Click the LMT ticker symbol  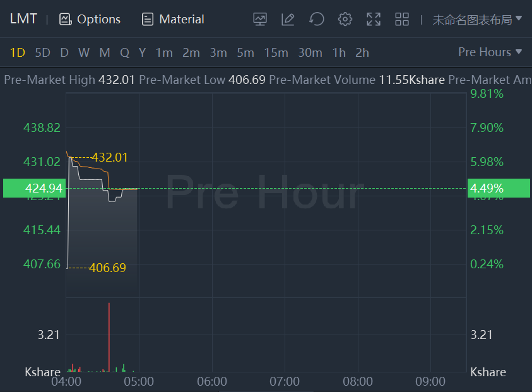point(23,19)
